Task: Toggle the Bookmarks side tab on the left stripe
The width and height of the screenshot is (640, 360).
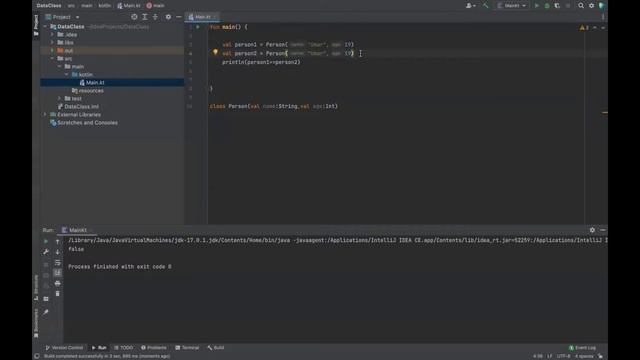Action: click(x=36, y=323)
